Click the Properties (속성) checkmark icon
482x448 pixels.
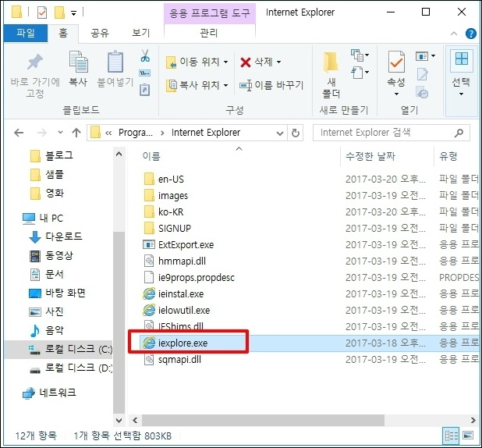pyautogui.click(x=396, y=62)
